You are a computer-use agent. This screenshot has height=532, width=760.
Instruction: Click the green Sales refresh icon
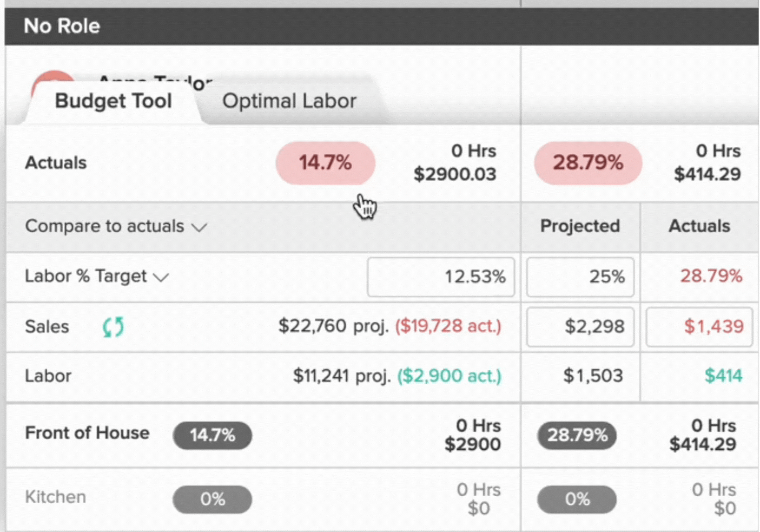click(x=113, y=327)
